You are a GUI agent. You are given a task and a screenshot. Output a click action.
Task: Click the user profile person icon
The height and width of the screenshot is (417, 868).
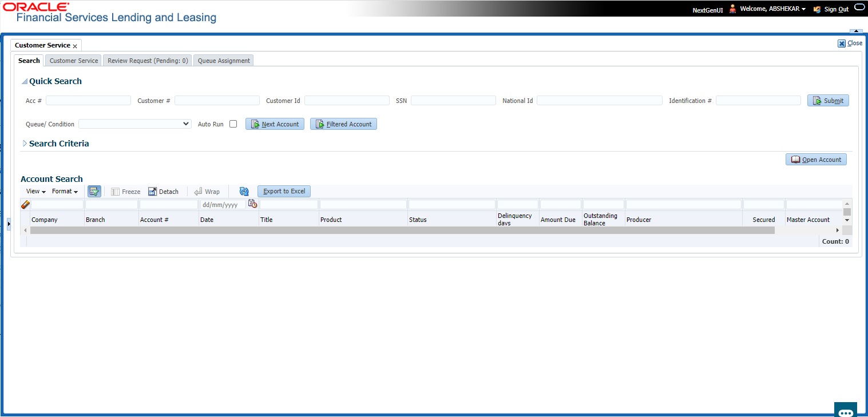pyautogui.click(x=732, y=9)
